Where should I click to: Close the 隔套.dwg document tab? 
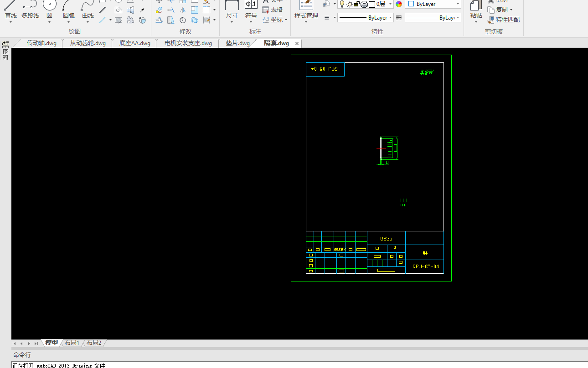pos(297,44)
